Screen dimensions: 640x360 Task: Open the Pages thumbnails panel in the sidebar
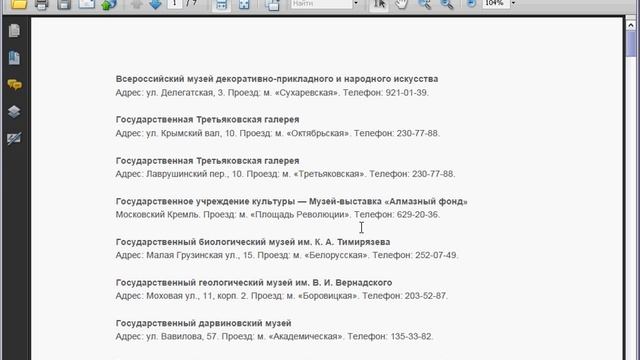click(14, 31)
